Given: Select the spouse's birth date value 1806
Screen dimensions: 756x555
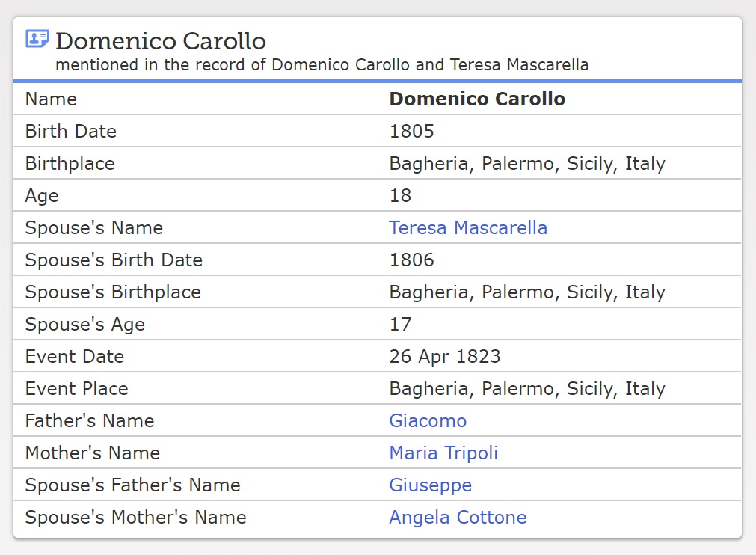Looking at the screenshot, I should 411,260.
